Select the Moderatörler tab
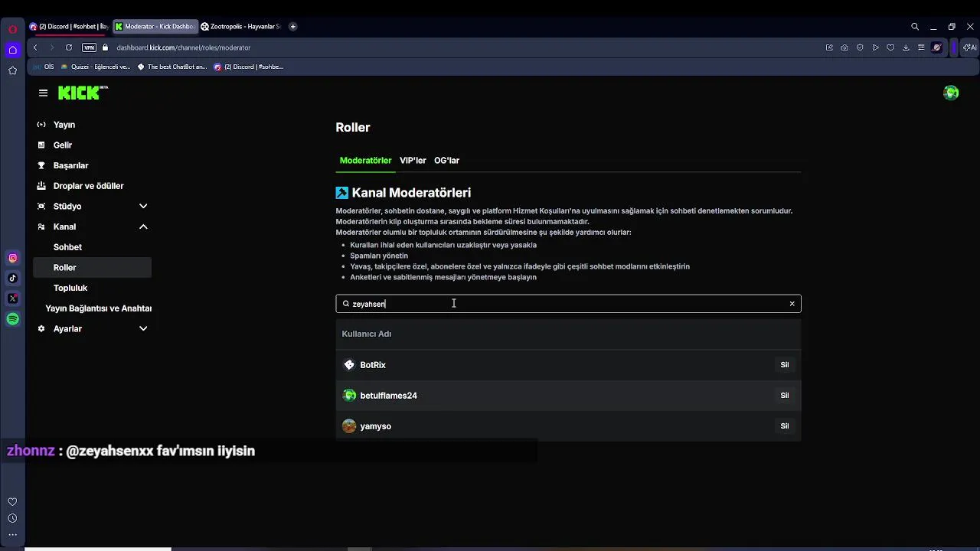This screenshot has height=551, width=980. 365,161
